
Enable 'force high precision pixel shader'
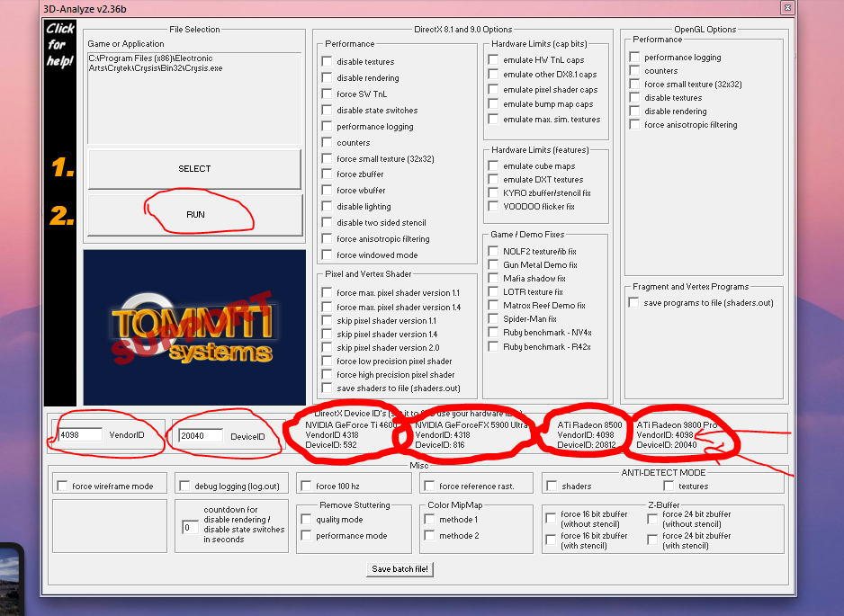(327, 374)
